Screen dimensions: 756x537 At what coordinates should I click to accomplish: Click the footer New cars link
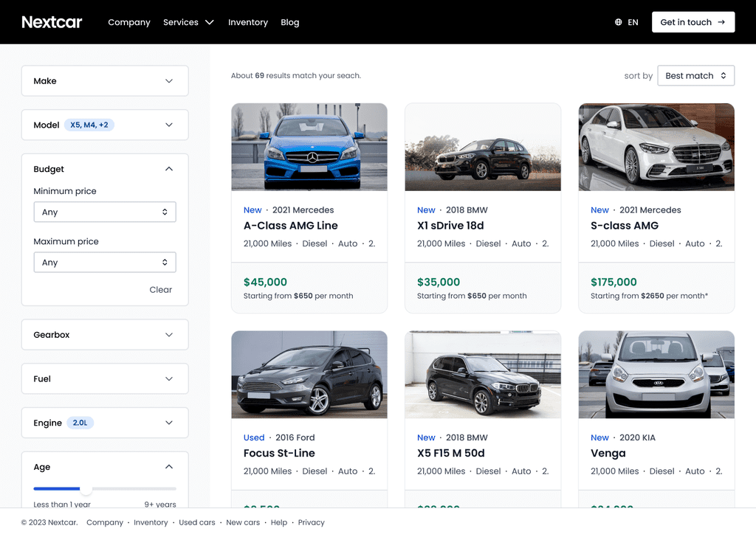tap(243, 522)
